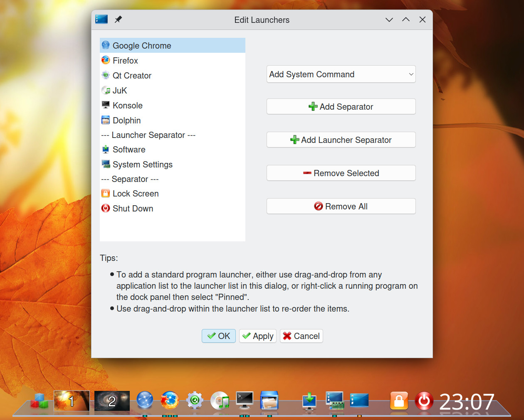The height and width of the screenshot is (420, 524).
Task: Open Konsole terminal from the dock
Action: pyautogui.click(x=245, y=400)
